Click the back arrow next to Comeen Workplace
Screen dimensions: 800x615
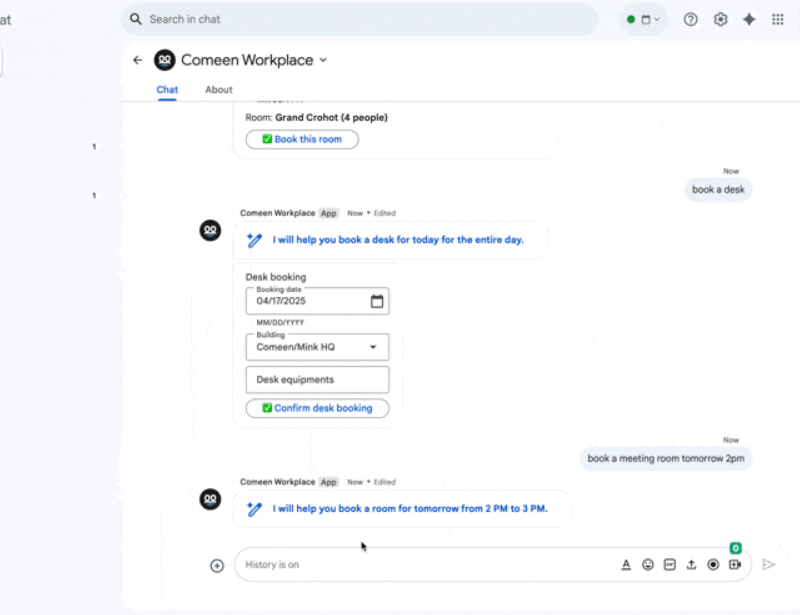tap(138, 60)
